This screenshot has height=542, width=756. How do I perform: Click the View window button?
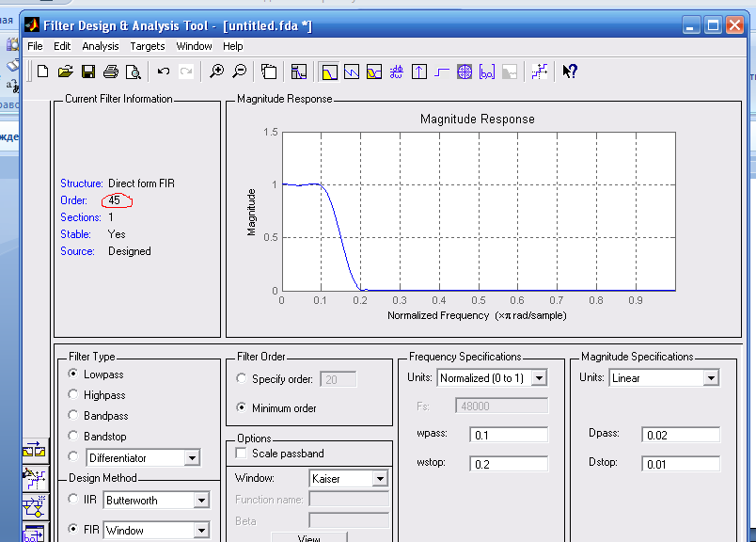tap(308, 538)
